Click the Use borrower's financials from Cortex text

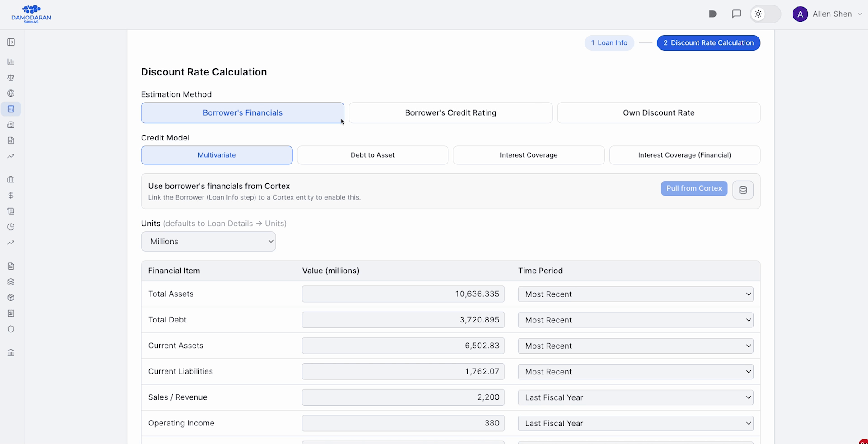(x=219, y=186)
